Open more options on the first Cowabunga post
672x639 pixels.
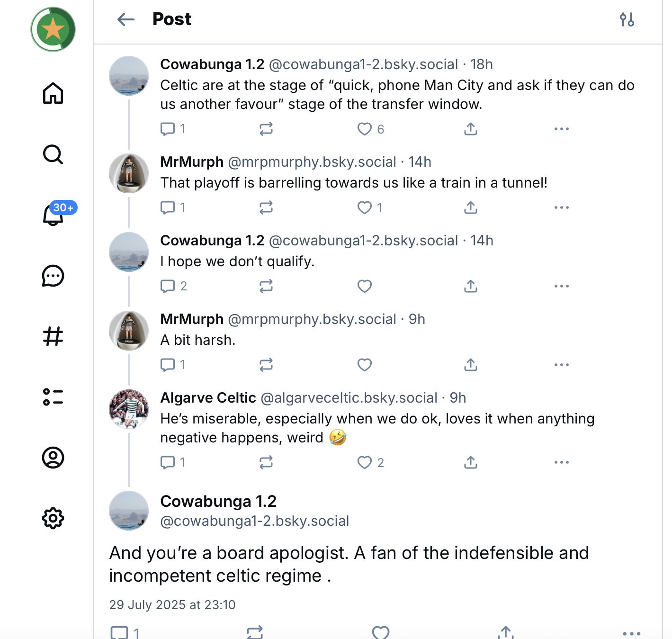click(x=561, y=129)
